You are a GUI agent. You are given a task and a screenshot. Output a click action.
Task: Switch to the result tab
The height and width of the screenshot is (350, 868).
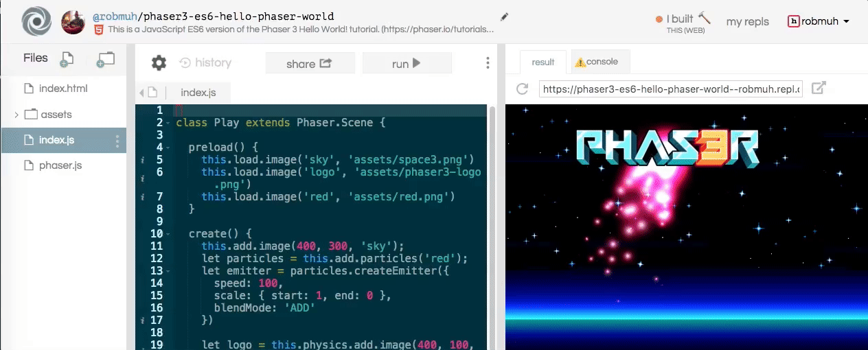pos(542,62)
